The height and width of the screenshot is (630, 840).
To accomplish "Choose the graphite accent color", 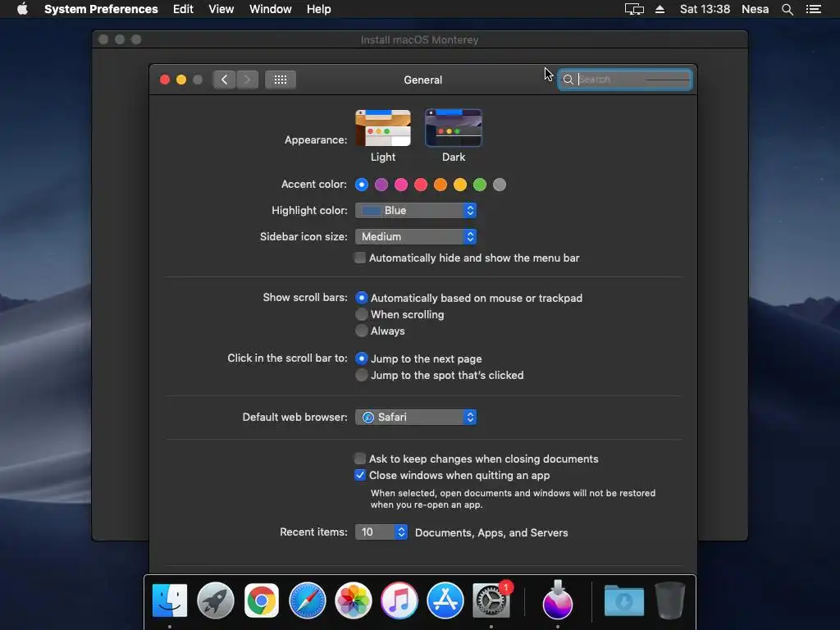I will pos(500,185).
